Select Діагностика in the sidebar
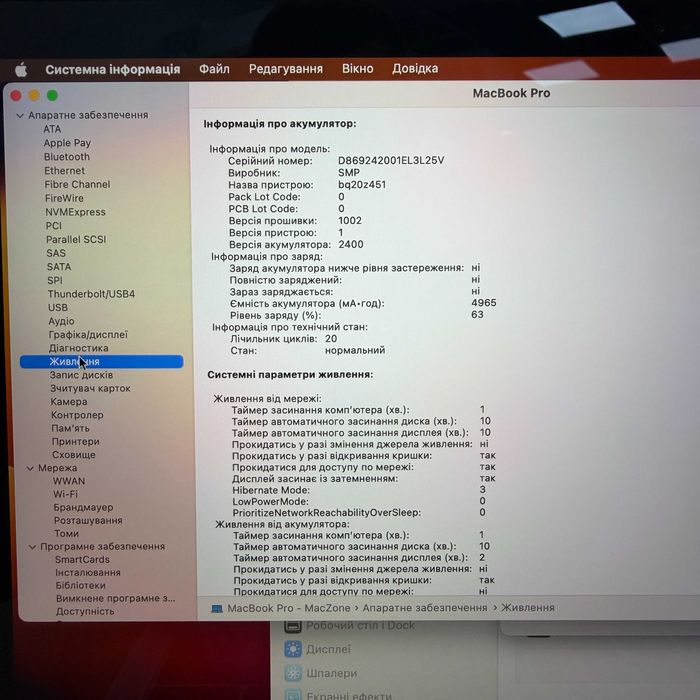The width and height of the screenshot is (700, 700). click(x=79, y=348)
